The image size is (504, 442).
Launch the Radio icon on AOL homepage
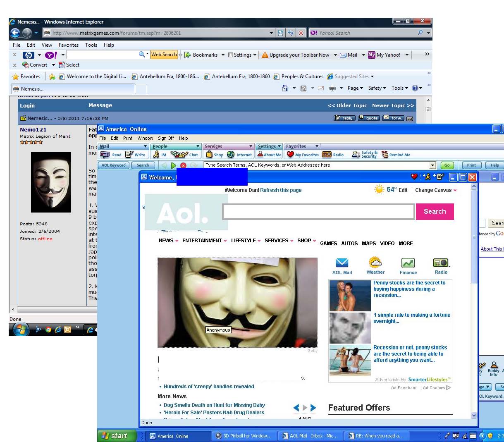click(x=441, y=263)
